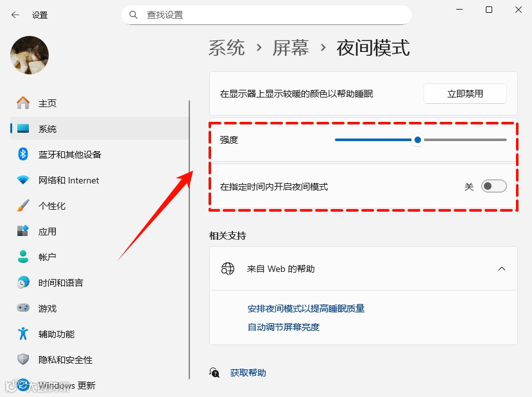Click the Privacy shield icon
Screen dimensions: 532x397
(x=23, y=359)
